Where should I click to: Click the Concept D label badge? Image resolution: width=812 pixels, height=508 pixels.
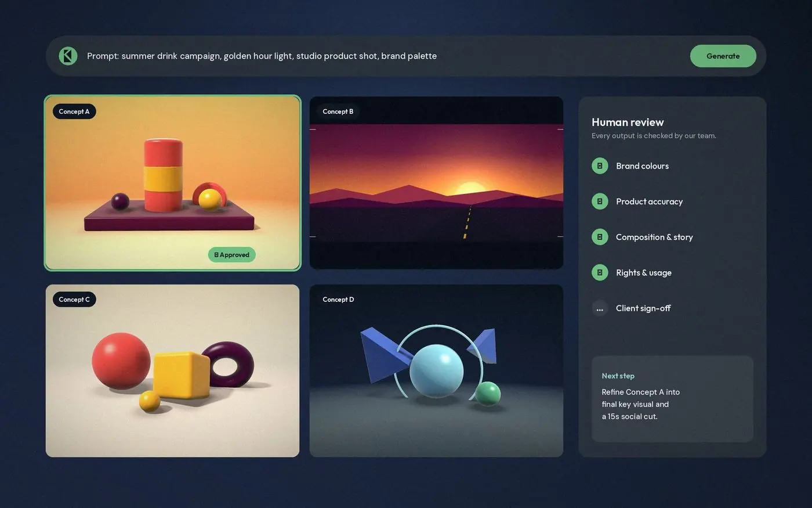coord(338,300)
